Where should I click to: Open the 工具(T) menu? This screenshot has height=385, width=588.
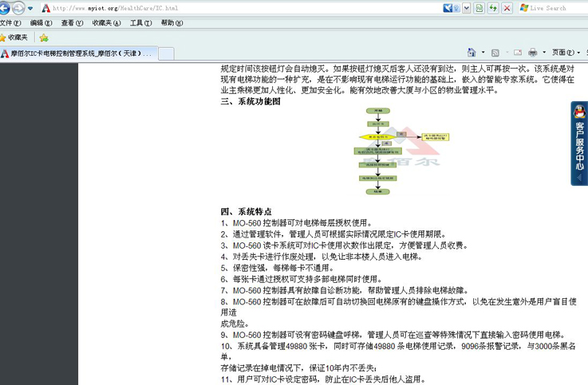click(x=140, y=23)
